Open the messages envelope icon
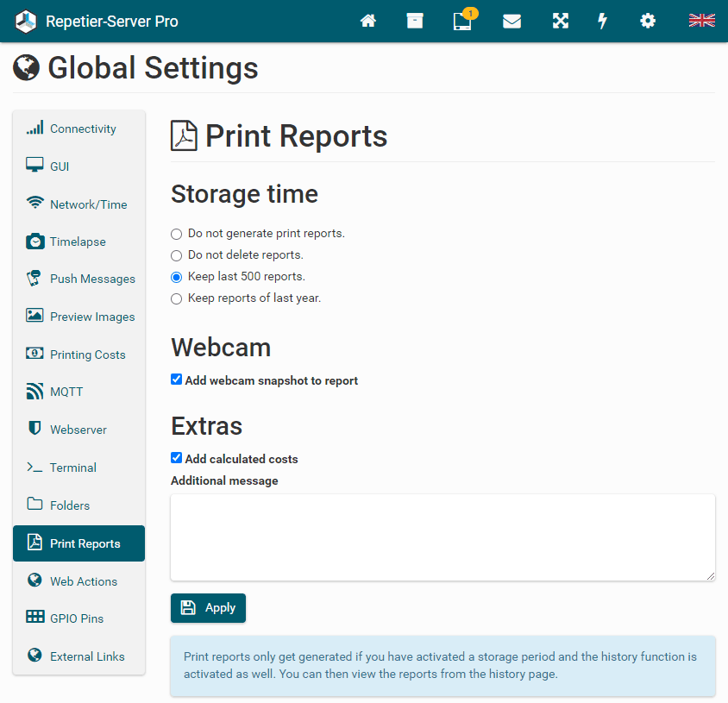The width and height of the screenshot is (728, 703). click(x=511, y=21)
